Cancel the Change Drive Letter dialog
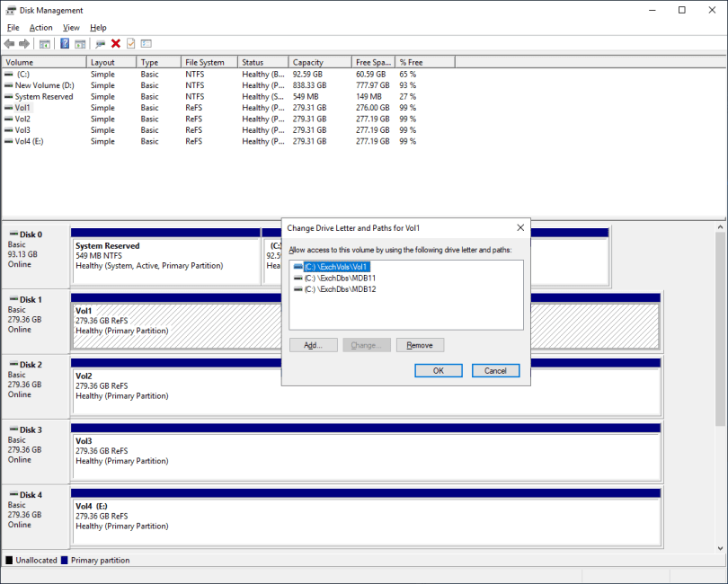 (495, 370)
